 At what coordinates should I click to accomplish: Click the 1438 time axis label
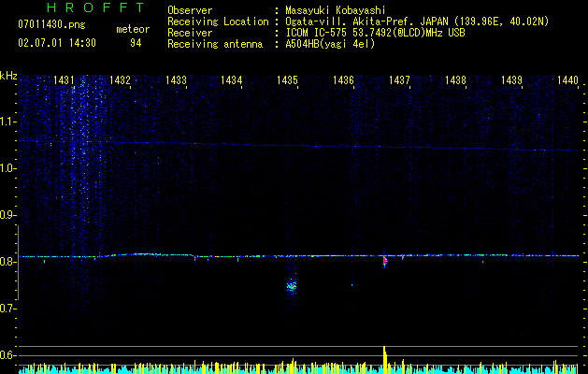(x=455, y=79)
